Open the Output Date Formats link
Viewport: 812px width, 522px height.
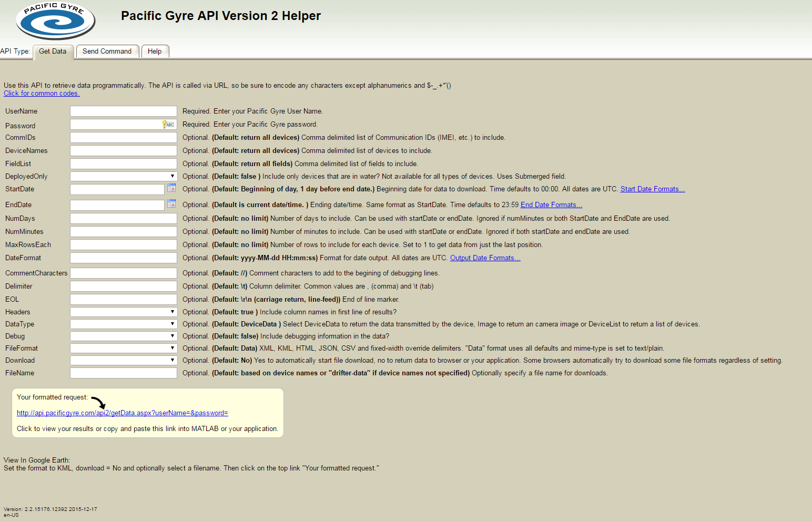(x=485, y=258)
